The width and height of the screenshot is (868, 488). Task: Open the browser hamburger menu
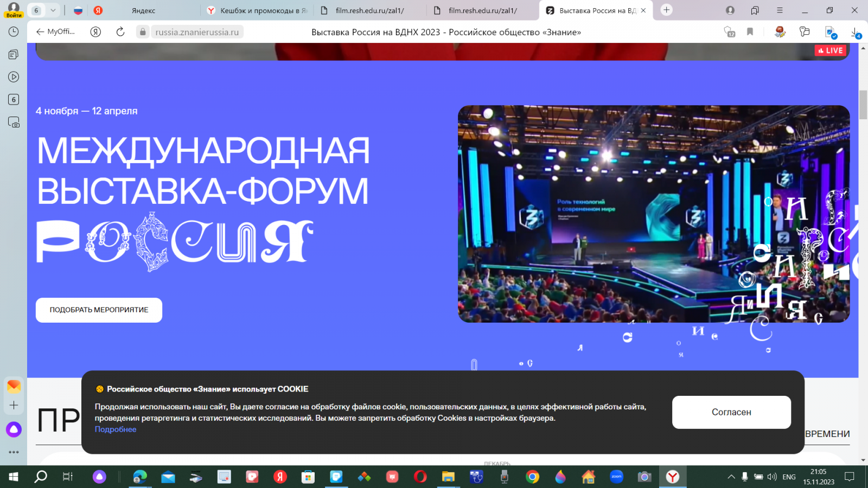[x=780, y=10]
